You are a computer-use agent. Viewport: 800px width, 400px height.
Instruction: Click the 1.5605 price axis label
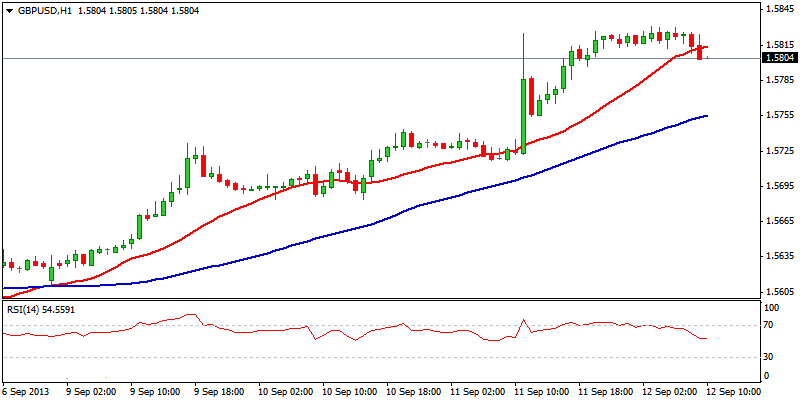[781, 292]
